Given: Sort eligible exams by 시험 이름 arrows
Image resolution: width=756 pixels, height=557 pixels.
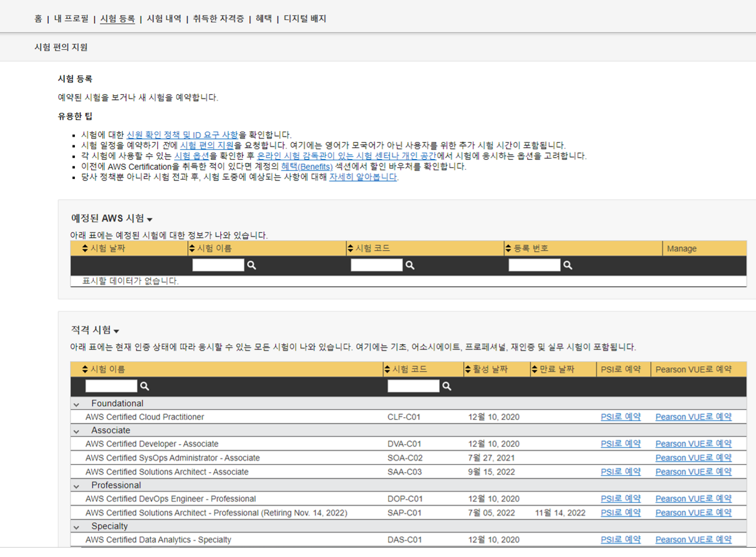Looking at the screenshot, I should (x=85, y=369).
